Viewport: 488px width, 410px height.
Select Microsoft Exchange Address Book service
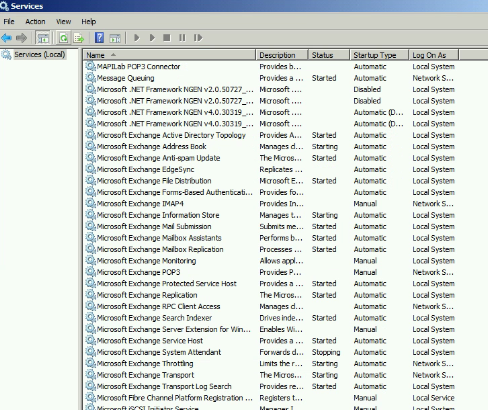[x=151, y=146]
